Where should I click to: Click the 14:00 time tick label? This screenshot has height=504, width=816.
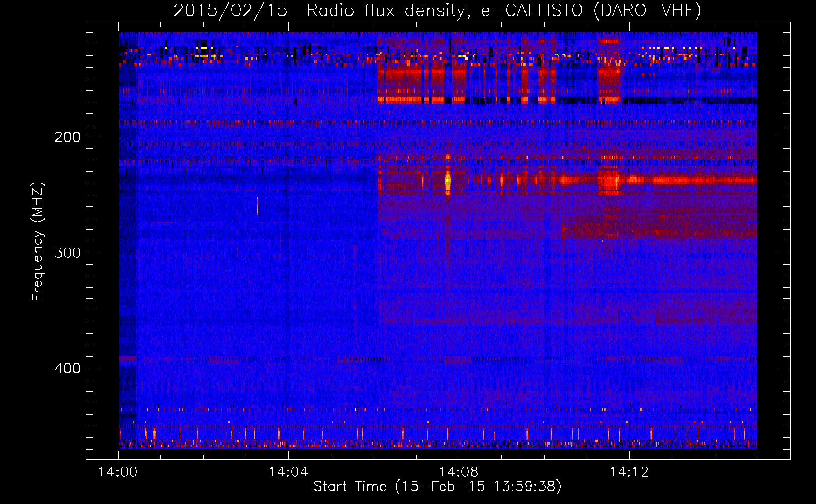[x=118, y=472]
